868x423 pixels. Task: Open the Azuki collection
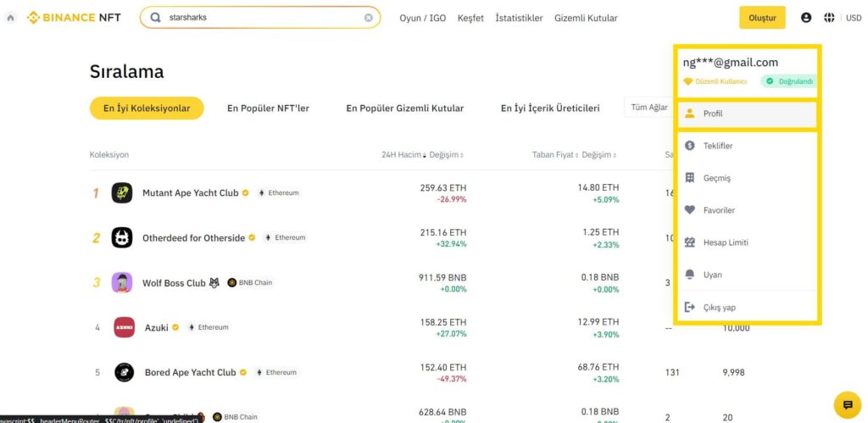156,328
